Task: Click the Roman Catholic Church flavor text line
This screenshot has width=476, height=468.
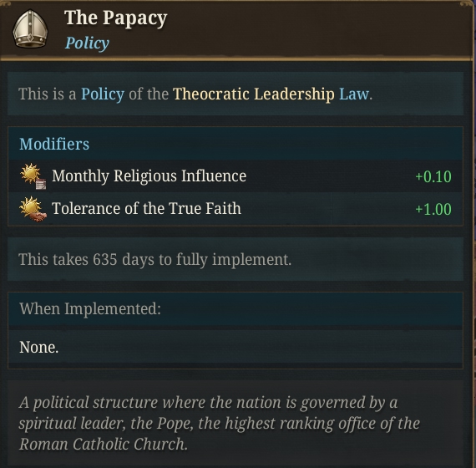Action: (x=104, y=444)
